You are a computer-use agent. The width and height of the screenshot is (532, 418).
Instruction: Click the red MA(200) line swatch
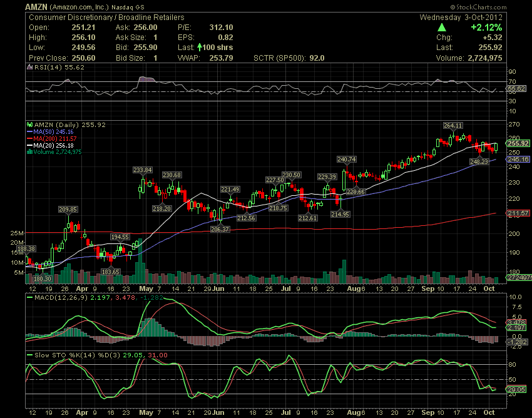(30, 138)
